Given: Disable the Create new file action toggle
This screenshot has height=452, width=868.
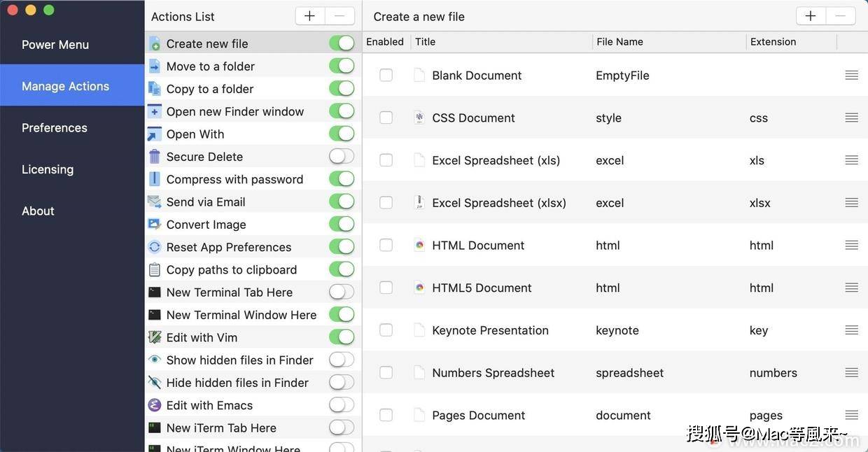Looking at the screenshot, I should click(x=342, y=43).
